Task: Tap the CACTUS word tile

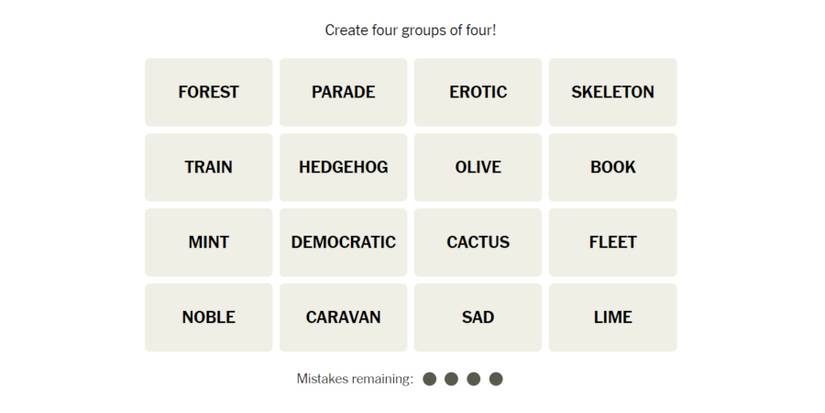Action: [x=478, y=242]
